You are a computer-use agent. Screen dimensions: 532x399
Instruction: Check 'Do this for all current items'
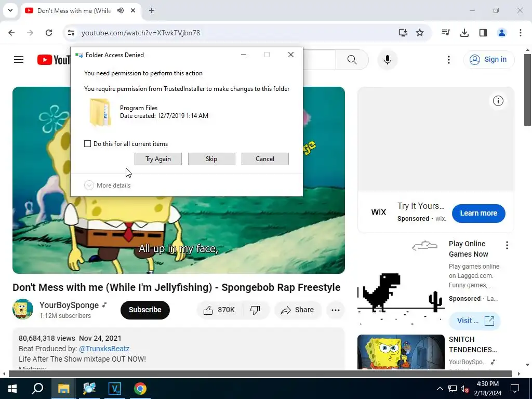87,143
